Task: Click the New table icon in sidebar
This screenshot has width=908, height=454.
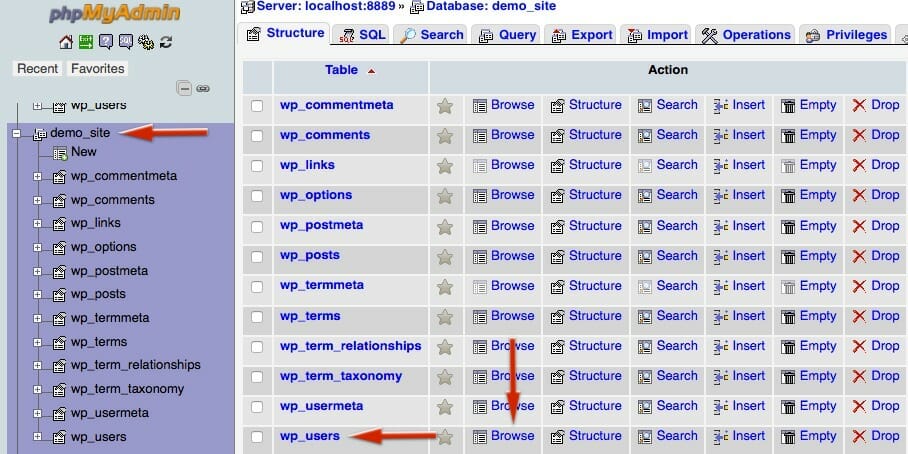Action: click(60, 153)
